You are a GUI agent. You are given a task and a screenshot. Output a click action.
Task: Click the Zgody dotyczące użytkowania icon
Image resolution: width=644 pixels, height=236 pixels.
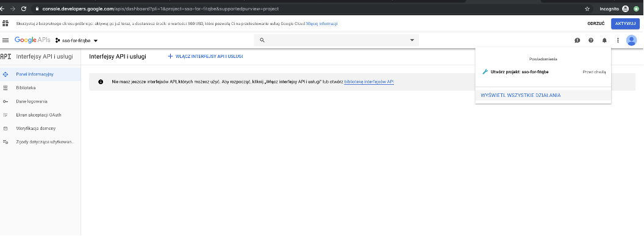pyautogui.click(x=5, y=142)
